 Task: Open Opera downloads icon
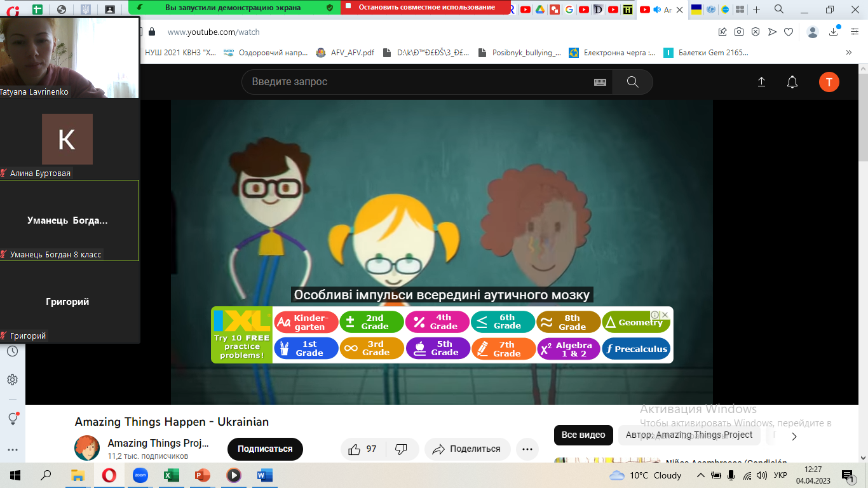click(834, 32)
